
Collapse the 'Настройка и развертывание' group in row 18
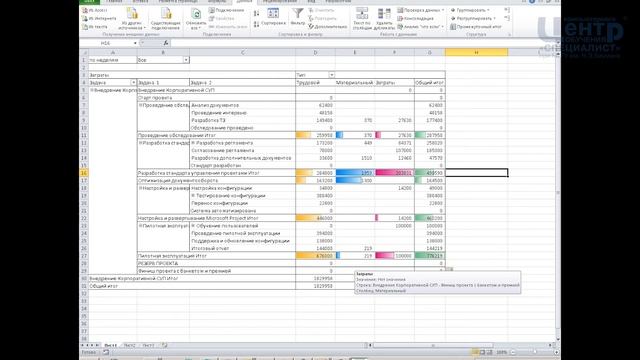(x=140, y=189)
